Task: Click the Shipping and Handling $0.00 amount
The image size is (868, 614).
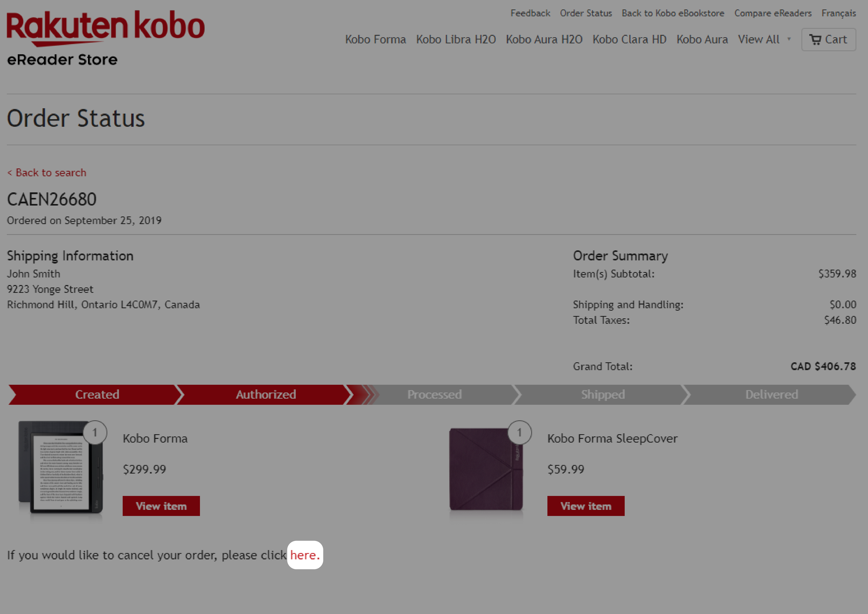Action: [843, 305]
